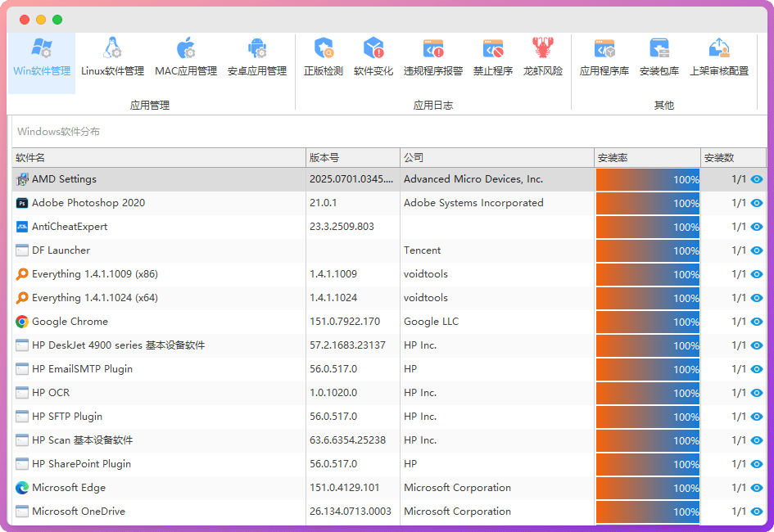View details eye for Microsoft Edge
Screen dimensions: 774x532
757,488
